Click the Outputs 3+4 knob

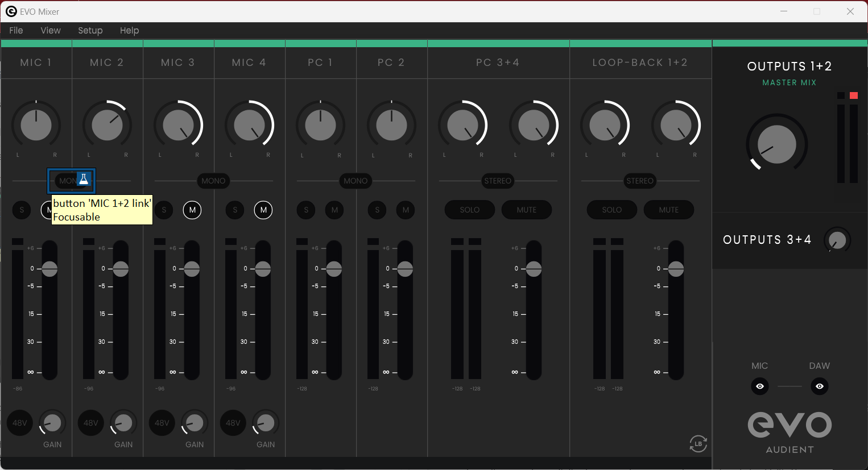(x=837, y=240)
